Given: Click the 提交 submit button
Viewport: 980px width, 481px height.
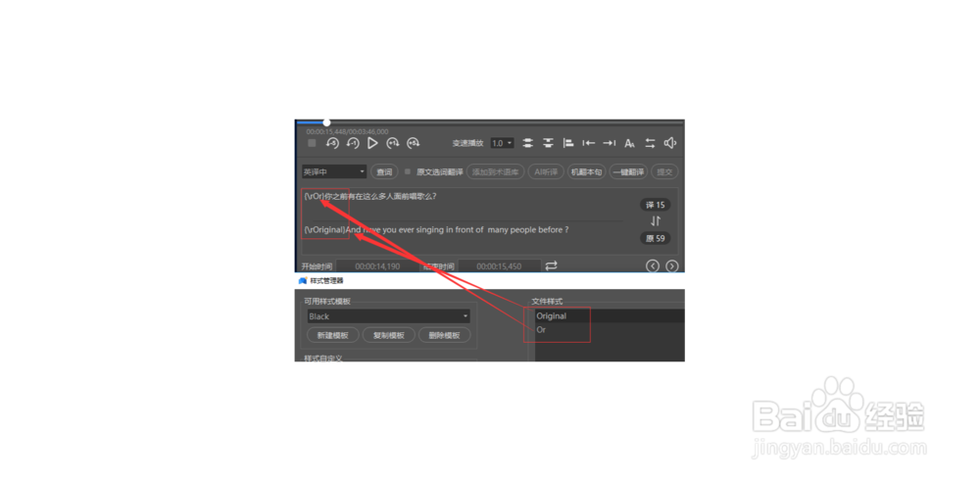Looking at the screenshot, I should coord(664,171).
